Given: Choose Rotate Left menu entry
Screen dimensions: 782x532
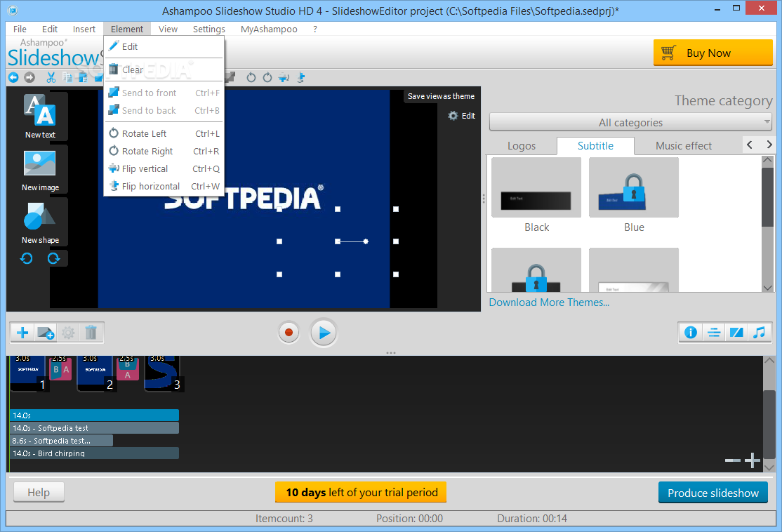Looking at the screenshot, I should (x=164, y=133).
